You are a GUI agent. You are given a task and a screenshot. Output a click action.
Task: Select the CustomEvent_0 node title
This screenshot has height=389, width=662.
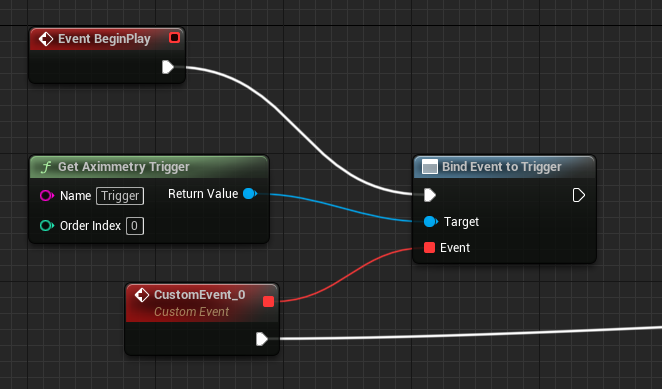pos(199,295)
